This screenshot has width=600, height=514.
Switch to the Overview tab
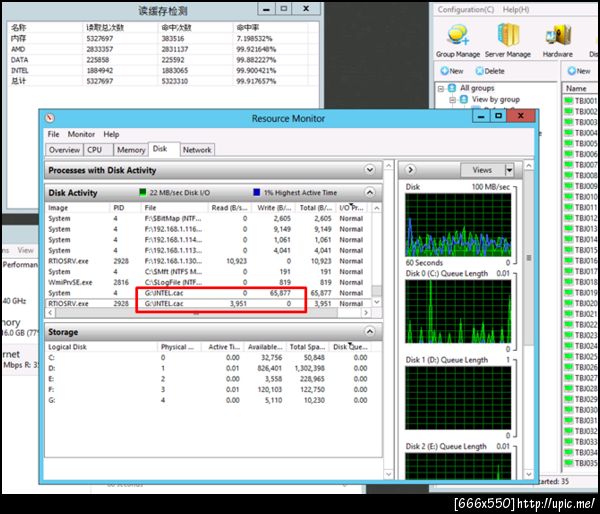coord(64,150)
